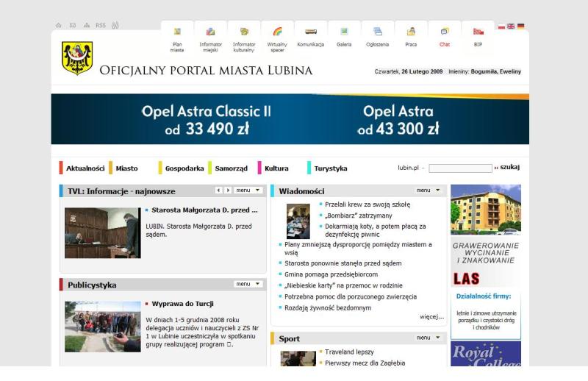Screen dimensions: 588x381
Task: Click the Lubin coat of arms logo
Action: 77,58
